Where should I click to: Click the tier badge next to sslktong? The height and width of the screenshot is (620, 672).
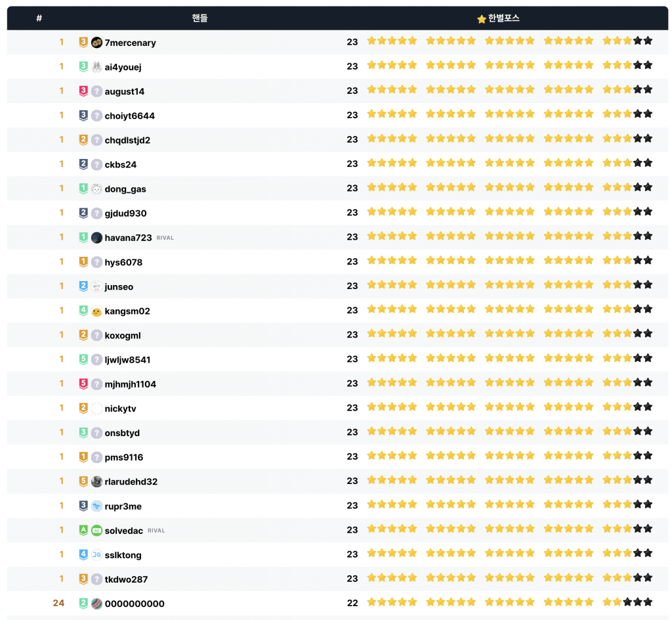(83, 555)
